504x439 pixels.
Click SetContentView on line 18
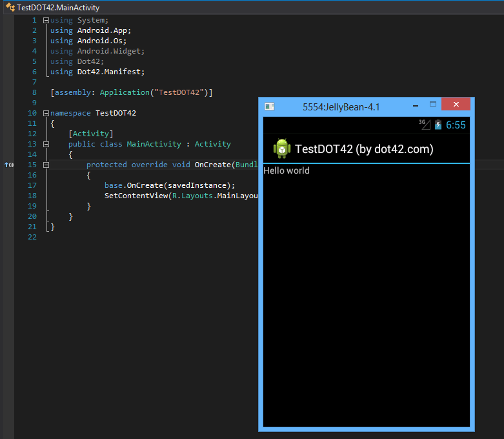pos(136,196)
